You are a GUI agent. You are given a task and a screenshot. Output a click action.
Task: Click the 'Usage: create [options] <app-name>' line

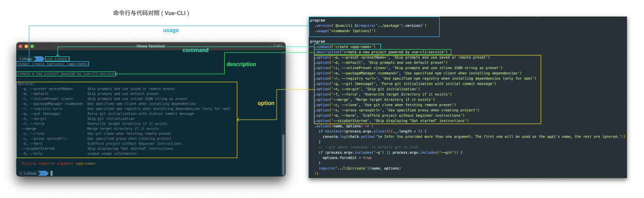point(52,64)
